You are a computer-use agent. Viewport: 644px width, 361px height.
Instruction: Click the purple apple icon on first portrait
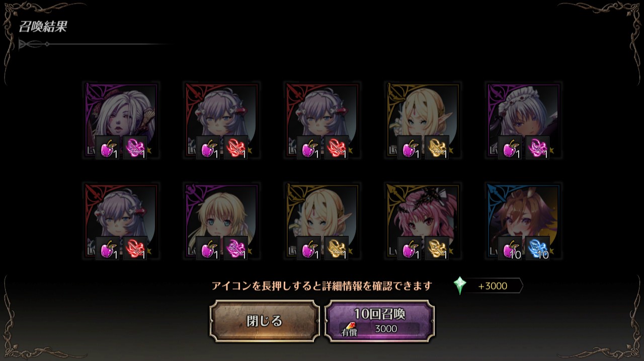(108, 148)
